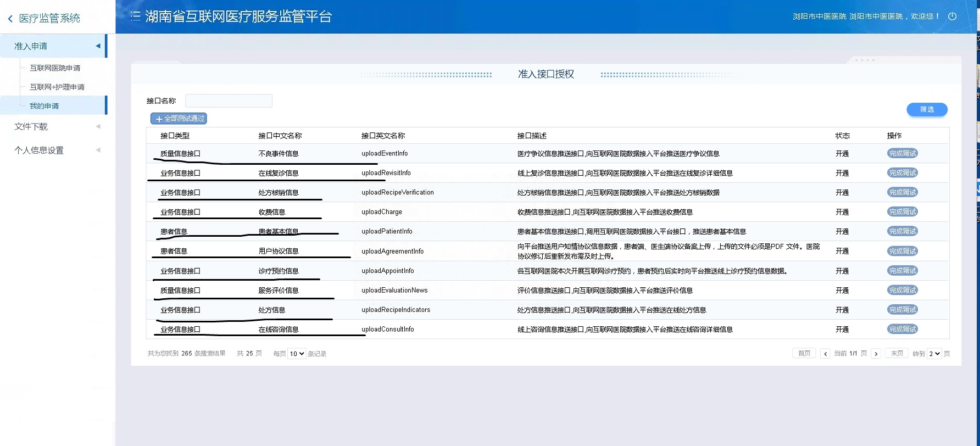
Task: Click the 全部测试通过 button
Action: pyautogui.click(x=179, y=119)
